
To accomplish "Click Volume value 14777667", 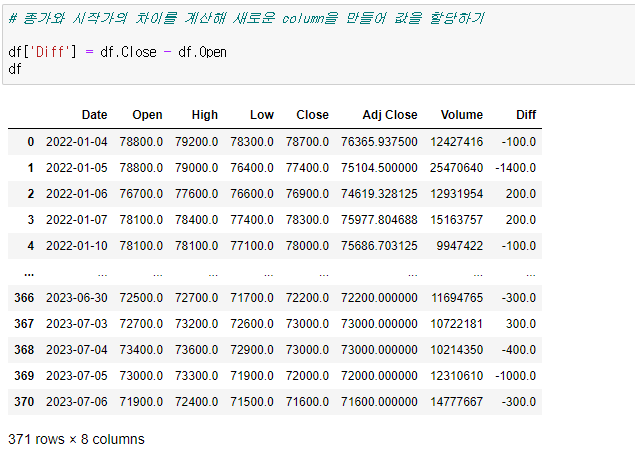I will click(456, 401).
